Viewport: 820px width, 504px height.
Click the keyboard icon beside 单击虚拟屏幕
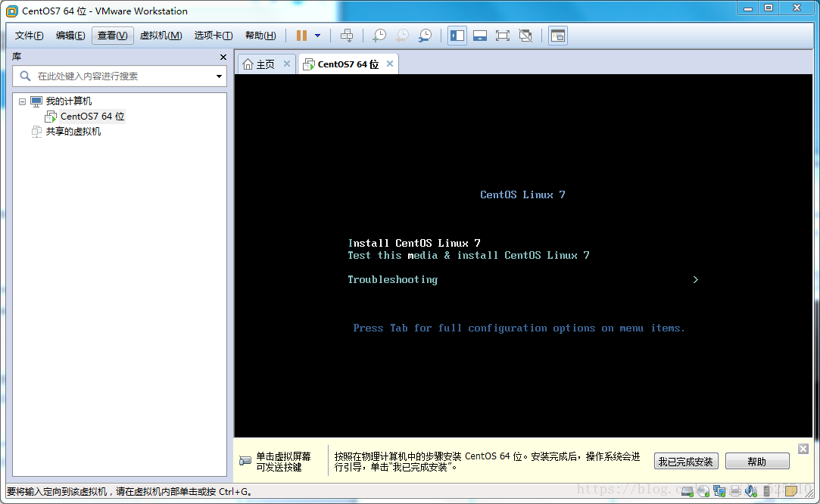point(245,461)
